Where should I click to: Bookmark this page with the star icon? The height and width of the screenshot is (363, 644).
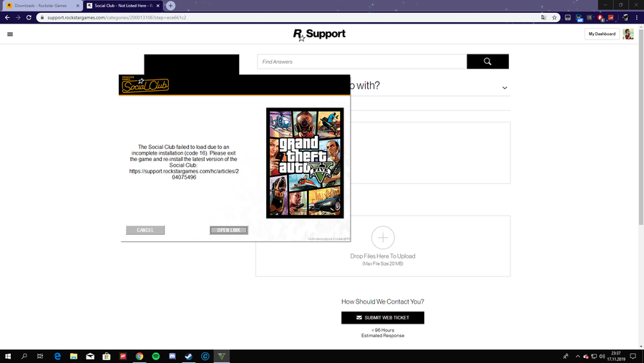tap(554, 17)
